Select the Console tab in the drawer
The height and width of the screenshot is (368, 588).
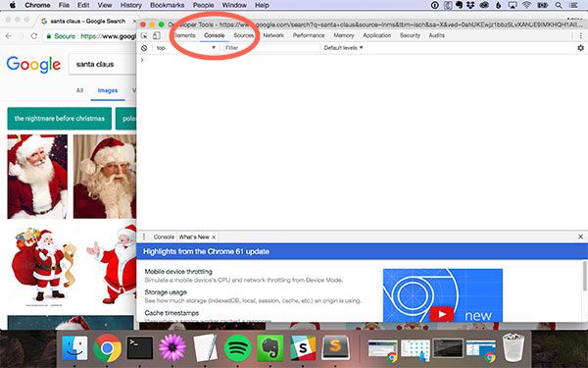point(164,237)
